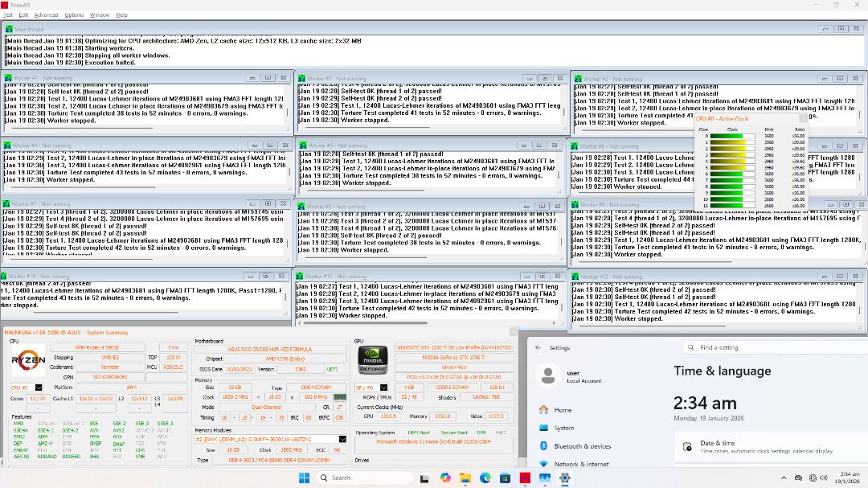
Task: Select System in the Settings sidebar
Action: click(564, 428)
